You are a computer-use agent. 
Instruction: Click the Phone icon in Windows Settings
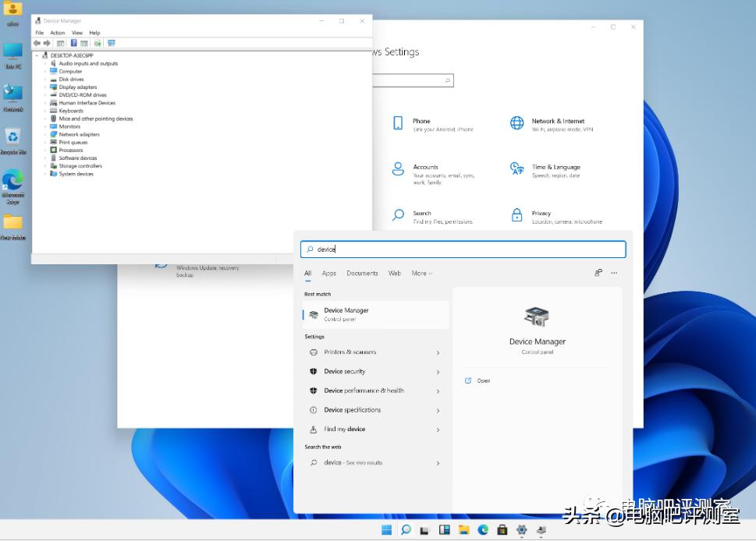[398, 123]
